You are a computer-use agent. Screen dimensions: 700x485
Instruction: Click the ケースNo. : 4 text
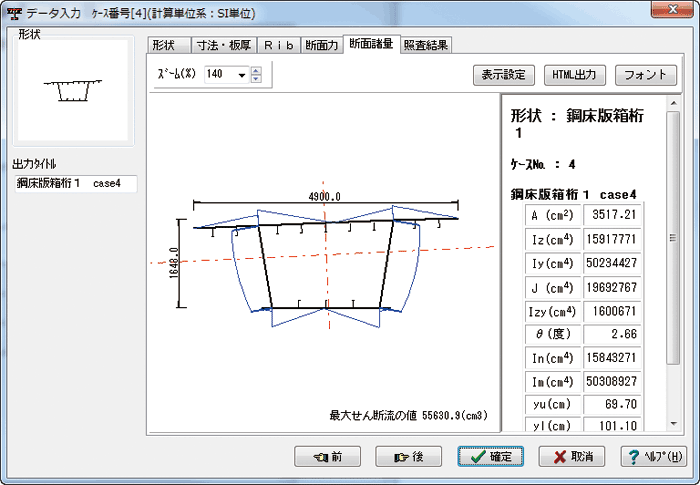point(543,165)
